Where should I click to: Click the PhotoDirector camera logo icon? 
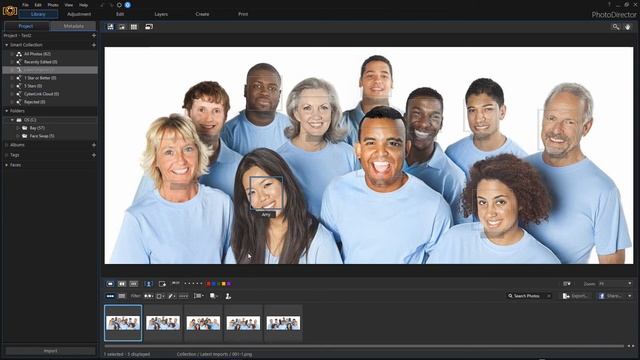tap(10, 10)
